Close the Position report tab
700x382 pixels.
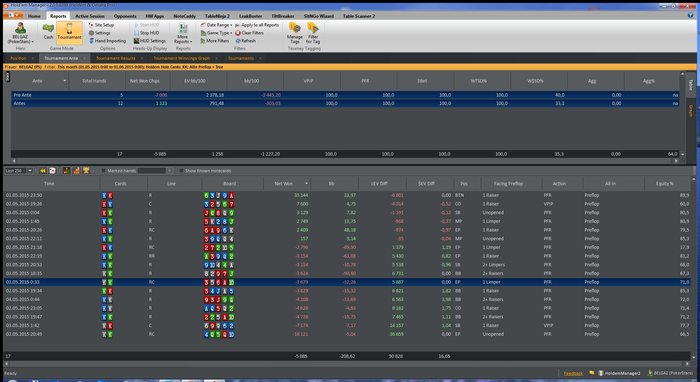pyautogui.click(x=33, y=58)
